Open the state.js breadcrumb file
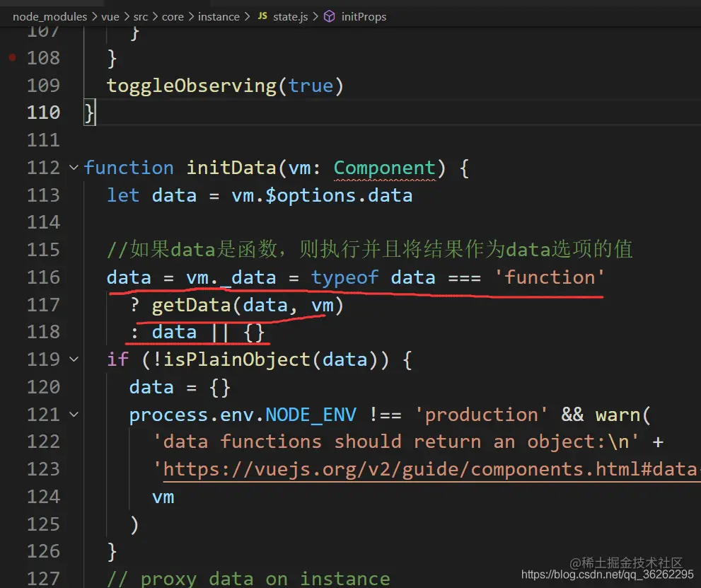This screenshot has width=701, height=588. 290,17
